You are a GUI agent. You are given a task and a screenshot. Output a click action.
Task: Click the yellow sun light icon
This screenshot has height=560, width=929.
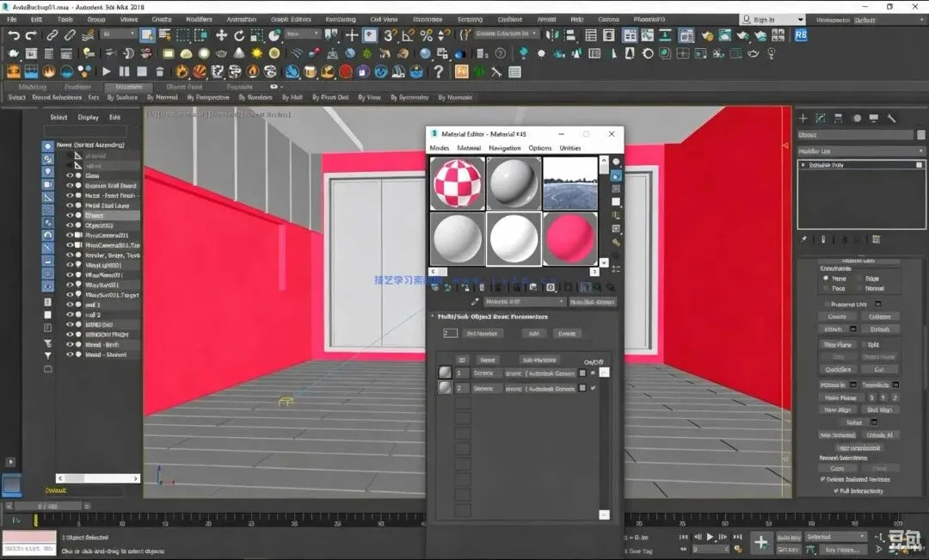256,54
